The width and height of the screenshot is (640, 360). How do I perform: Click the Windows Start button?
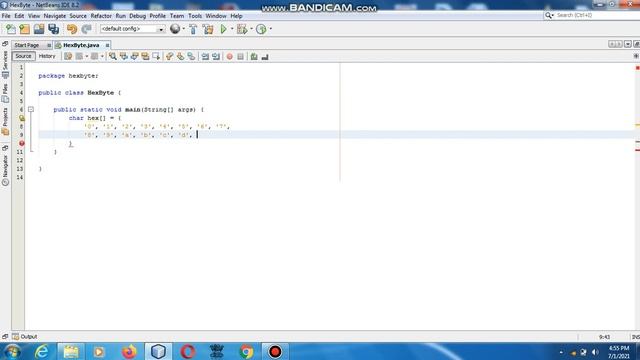[11, 351]
